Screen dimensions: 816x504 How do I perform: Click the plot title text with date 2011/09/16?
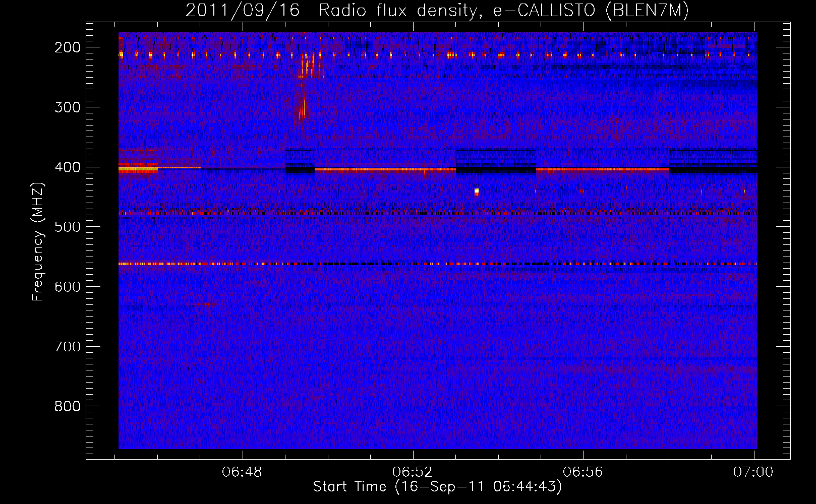coord(437,10)
